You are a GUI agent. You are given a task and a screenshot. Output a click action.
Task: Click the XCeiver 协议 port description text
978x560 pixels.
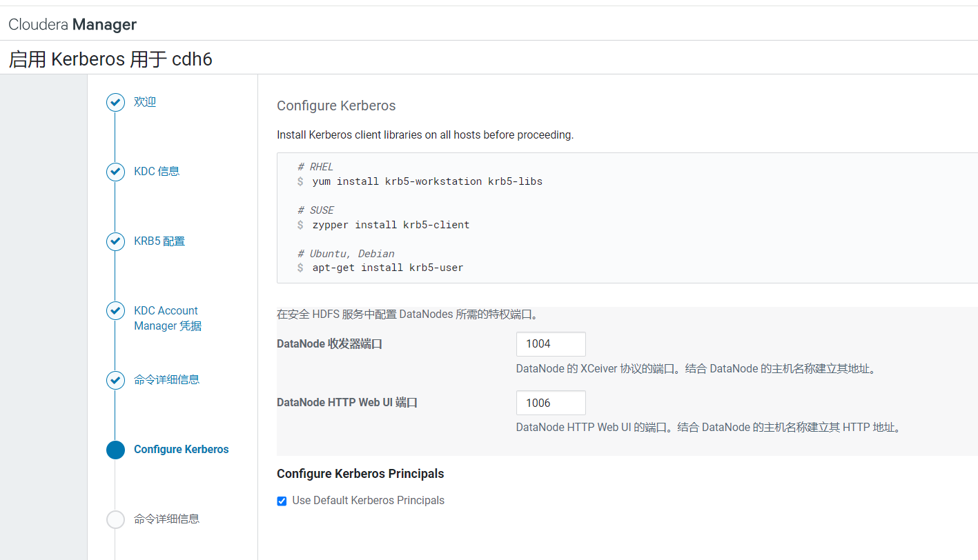click(696, 369)
